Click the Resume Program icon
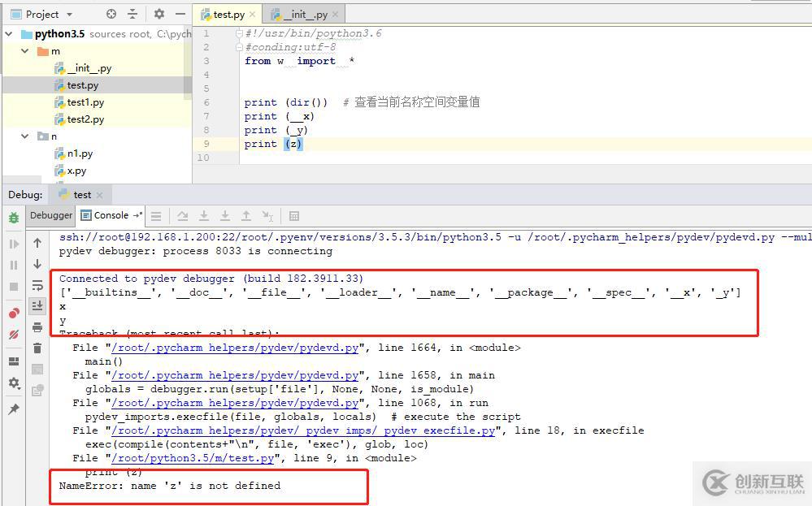Screen dimensions: 812x506 pyautogui.click(x=14, y=244)
